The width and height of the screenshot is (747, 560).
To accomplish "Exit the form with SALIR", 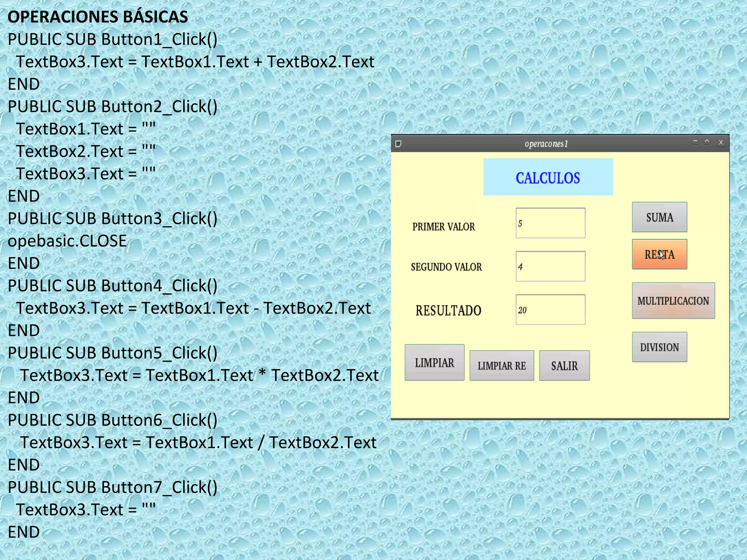I will [x=564, y=366].
